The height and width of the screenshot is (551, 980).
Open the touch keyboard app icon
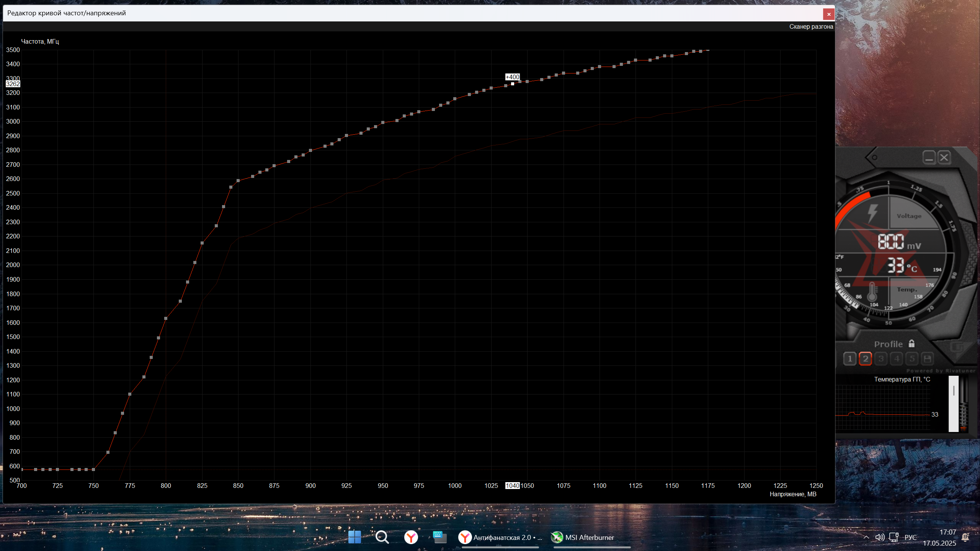pos(439,537)
